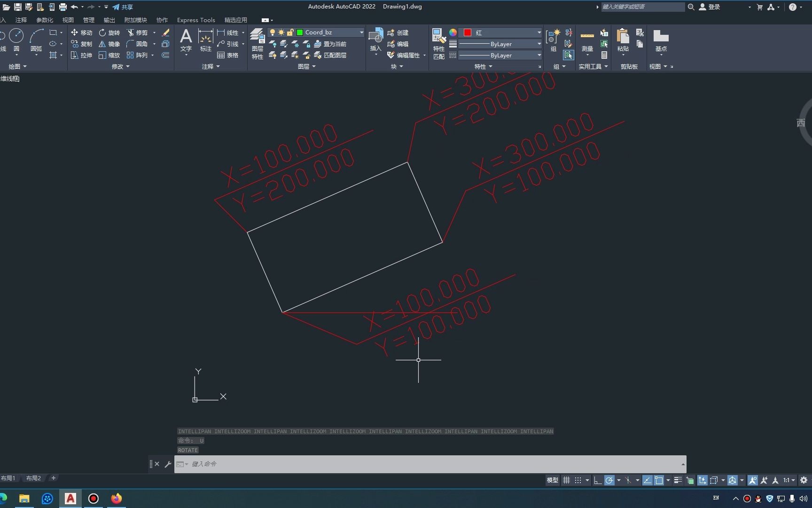Open the 管理 ribbon tab

pos(89,20)
